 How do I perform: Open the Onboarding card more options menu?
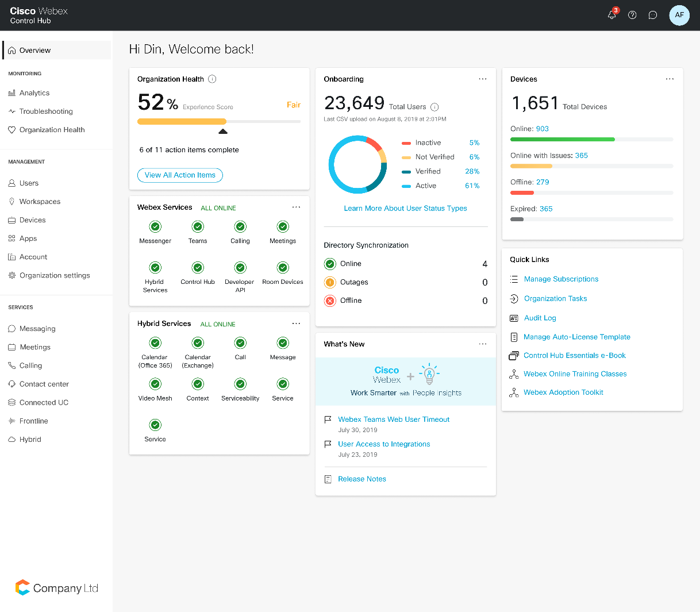click(x=483, y=79)
